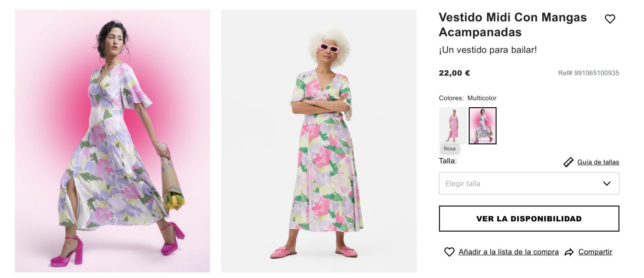The image size is (644, 278).
Task: Open the Guía de tallas link
Action: (598, 162)
